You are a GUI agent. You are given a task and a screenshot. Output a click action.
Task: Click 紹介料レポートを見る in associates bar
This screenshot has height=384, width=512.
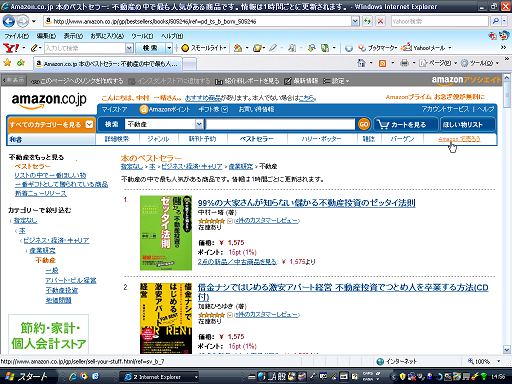pyautogui.click(x=247, y=81)
